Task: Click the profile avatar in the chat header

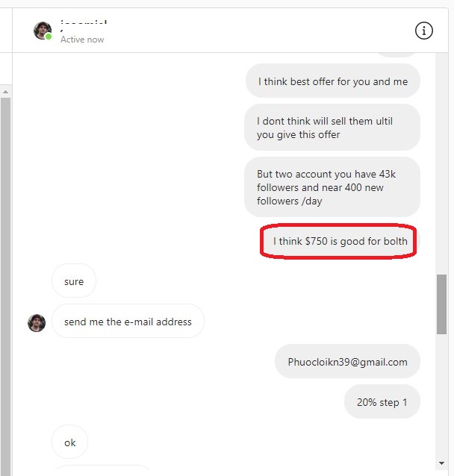Action: coord(43,31)
